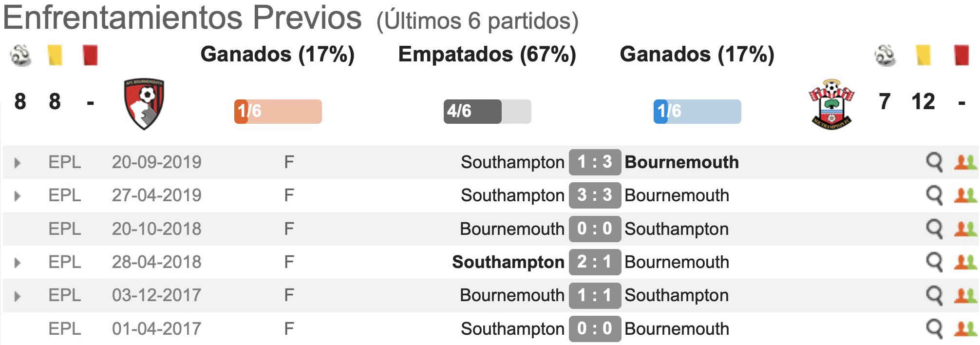Screen dimensions: 980x345
Task: Expand the 20-09-2019 match row arrow
Action: (18, 163)
